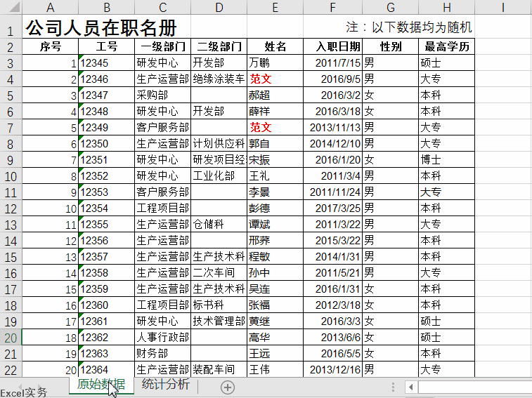The width and height of the screenshot is (532, 398).
Task: Select column G header
Action: (391, 7)
